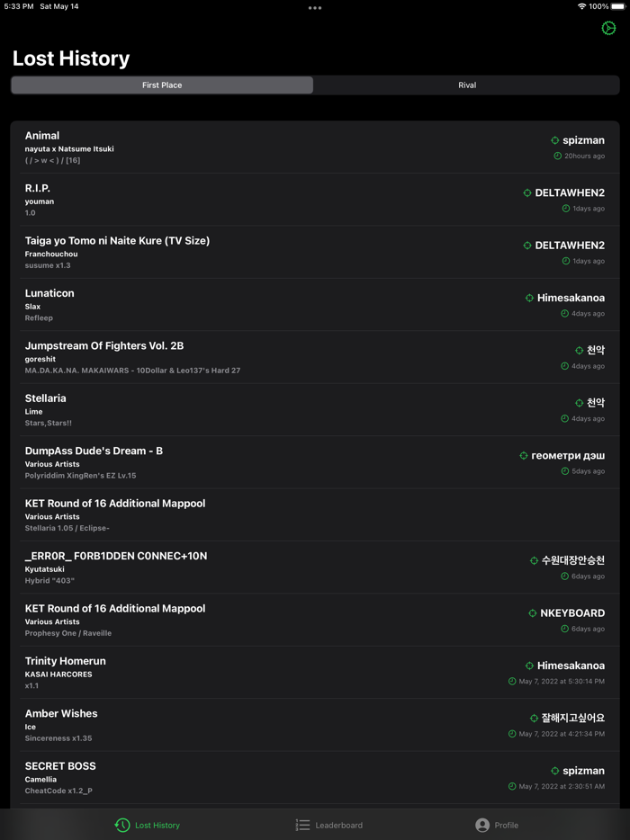This screenshot has height=840, width=630.
Task: Tap the crosshair icon beside NKEYBOARD
Action: coord(533,613)
